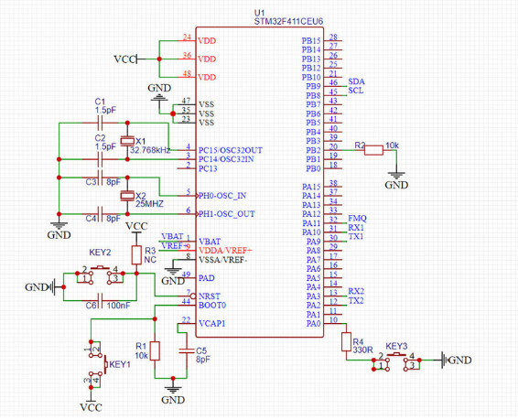Screen dimensions: 518x420
Task: Click the KEY3 push button symbol
Action: pyautogui.click(x=396, y=361)
